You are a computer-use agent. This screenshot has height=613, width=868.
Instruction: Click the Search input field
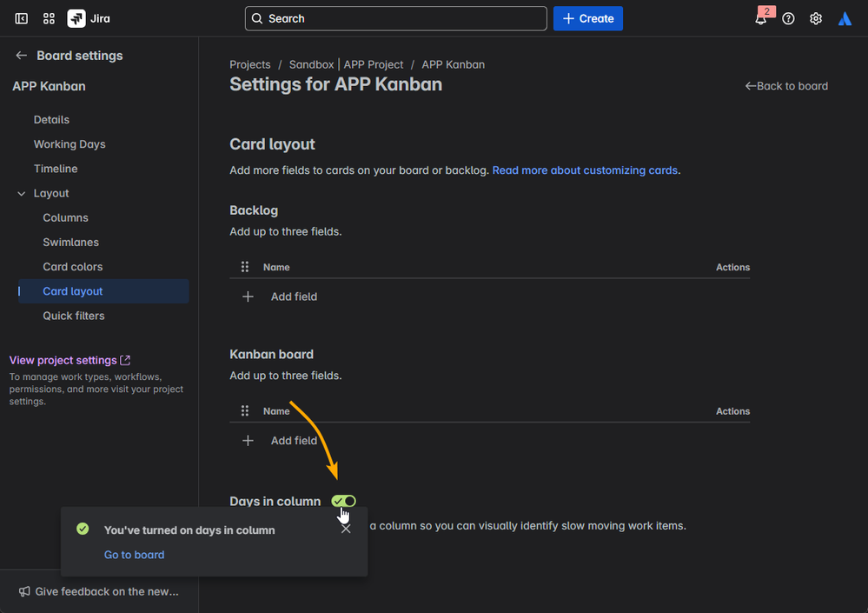point(396,18)
